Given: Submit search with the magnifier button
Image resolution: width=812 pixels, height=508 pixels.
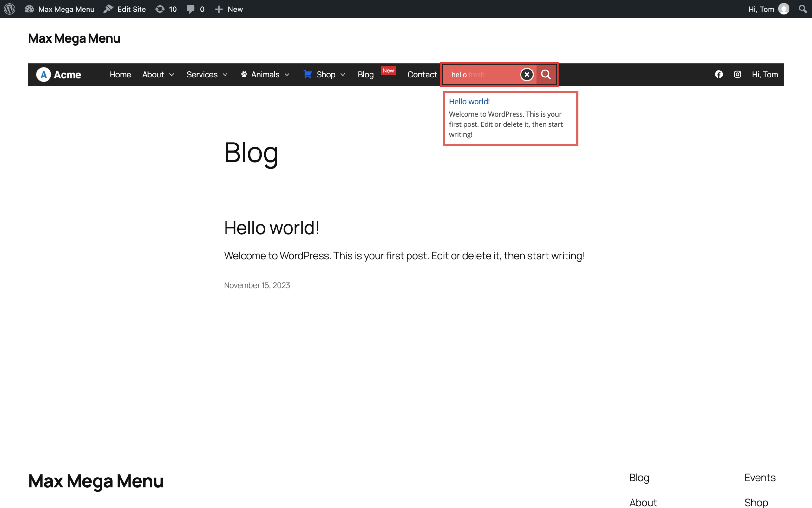Looking at the screenshot, I should click(546, 75).
